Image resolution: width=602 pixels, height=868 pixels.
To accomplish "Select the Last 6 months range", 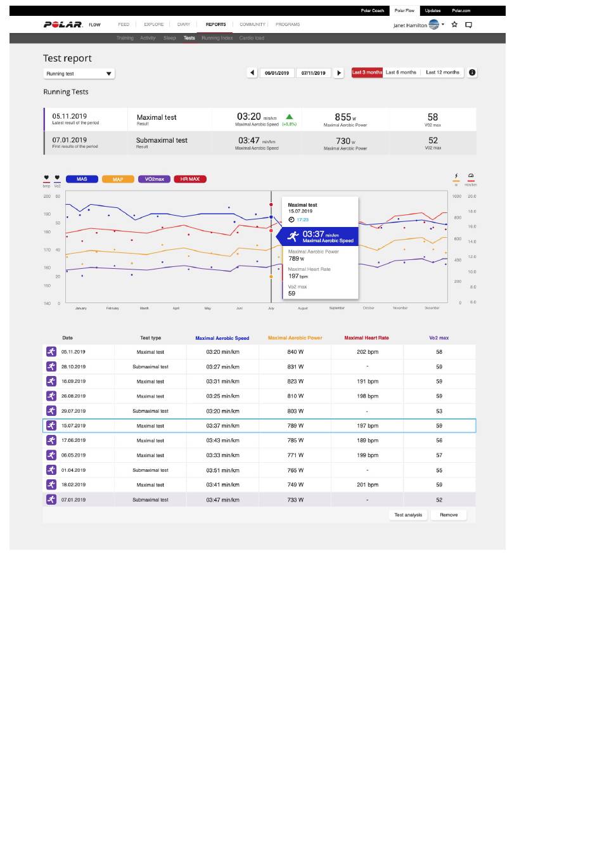I will (401, 72).
